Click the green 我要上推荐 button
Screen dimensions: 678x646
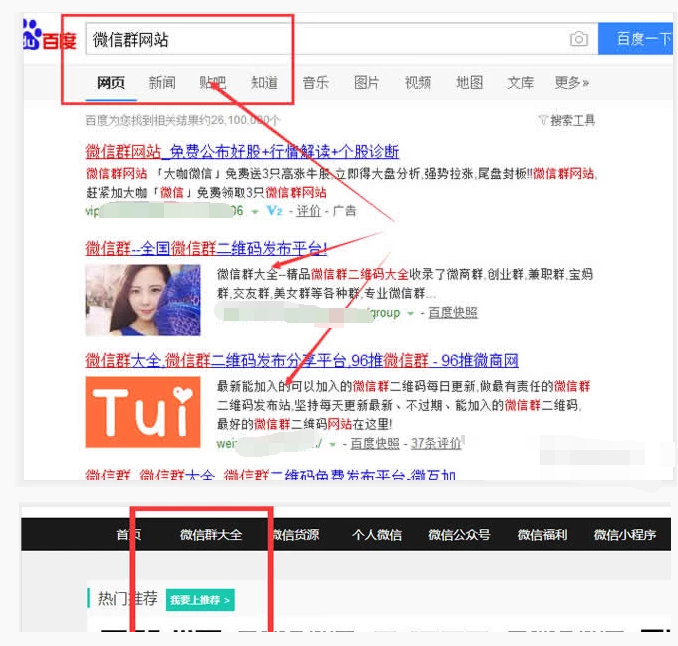coord(200,600)
